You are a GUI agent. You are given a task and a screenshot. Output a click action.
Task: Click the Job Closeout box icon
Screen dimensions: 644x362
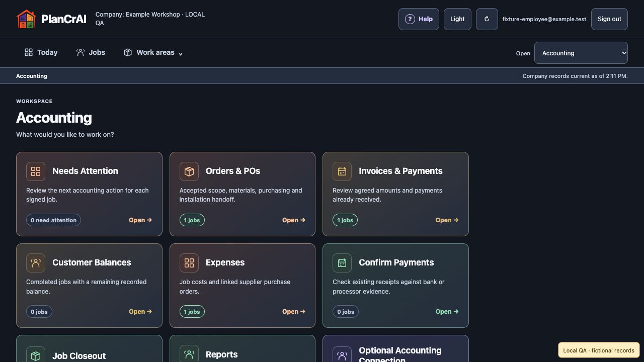click(x=36, y=354)
